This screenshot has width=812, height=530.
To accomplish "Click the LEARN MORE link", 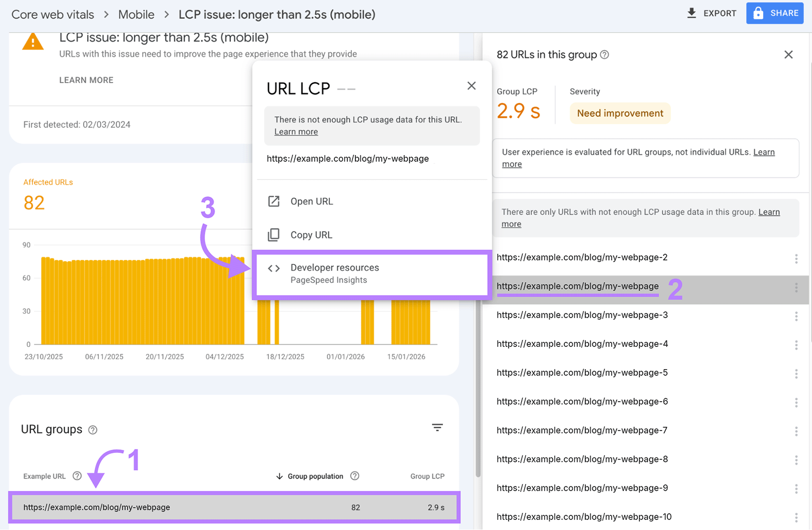I will pos(86,80).
